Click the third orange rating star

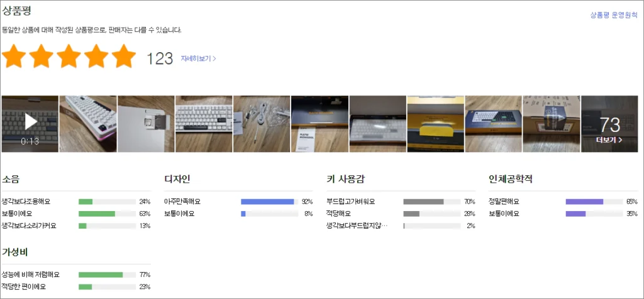69,58
